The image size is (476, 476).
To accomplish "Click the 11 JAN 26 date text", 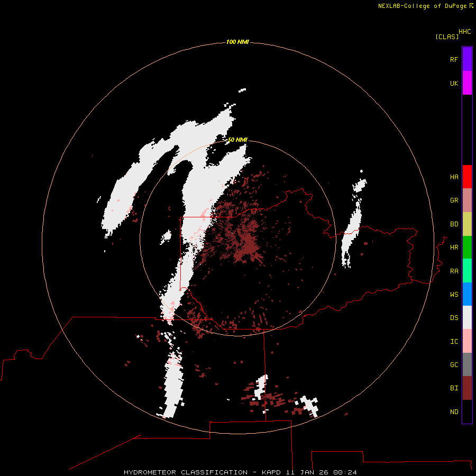I will [308, 472].
